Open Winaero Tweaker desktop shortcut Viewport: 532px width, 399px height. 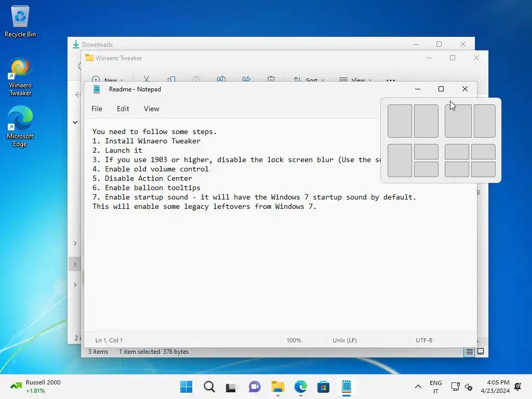[x=20, y=77]
